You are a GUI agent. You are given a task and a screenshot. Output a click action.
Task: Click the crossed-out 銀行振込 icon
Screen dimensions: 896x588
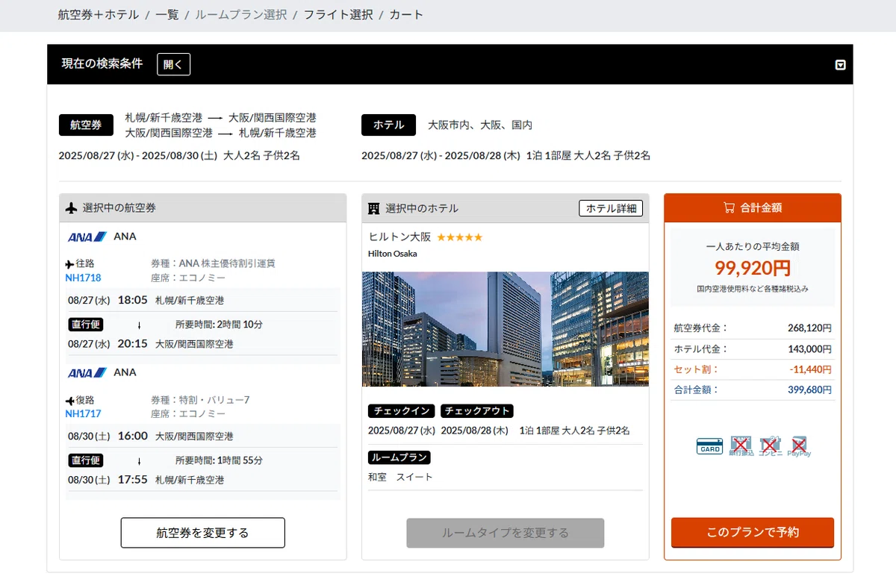pos(741,446)
